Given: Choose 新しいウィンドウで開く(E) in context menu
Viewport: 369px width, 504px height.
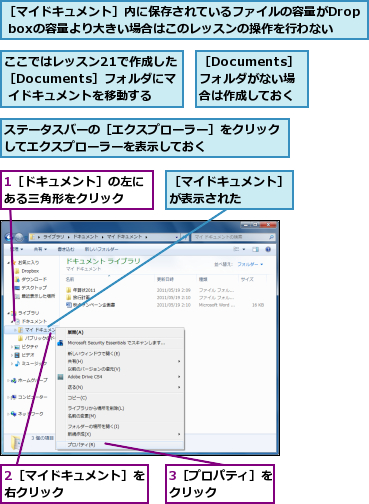Looking at the screenshot, I should pyautogui.click(x=120, y=354).
